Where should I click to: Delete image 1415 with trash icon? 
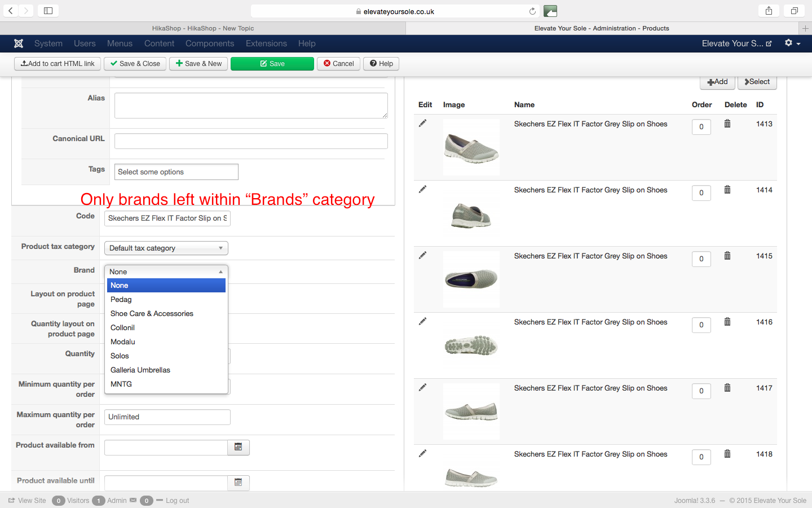(x=727, y=256)
